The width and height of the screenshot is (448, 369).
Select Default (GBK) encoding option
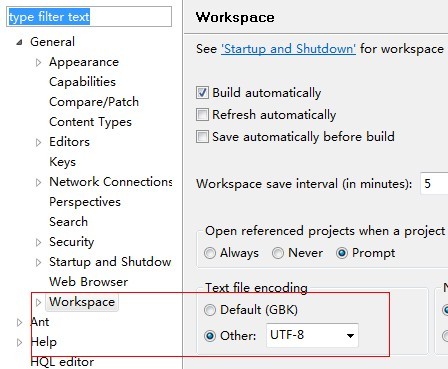point(210,310)
